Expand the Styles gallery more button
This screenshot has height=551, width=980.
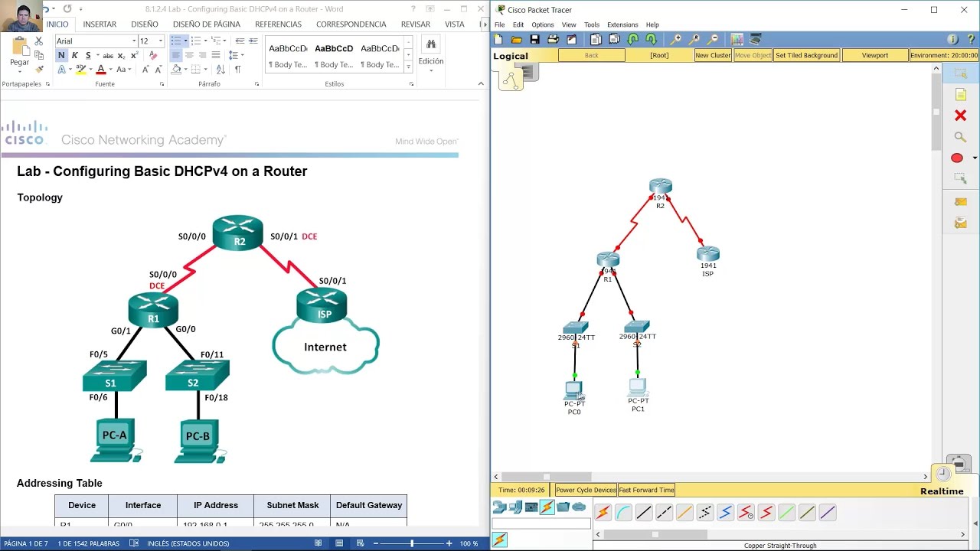[409, 67]
